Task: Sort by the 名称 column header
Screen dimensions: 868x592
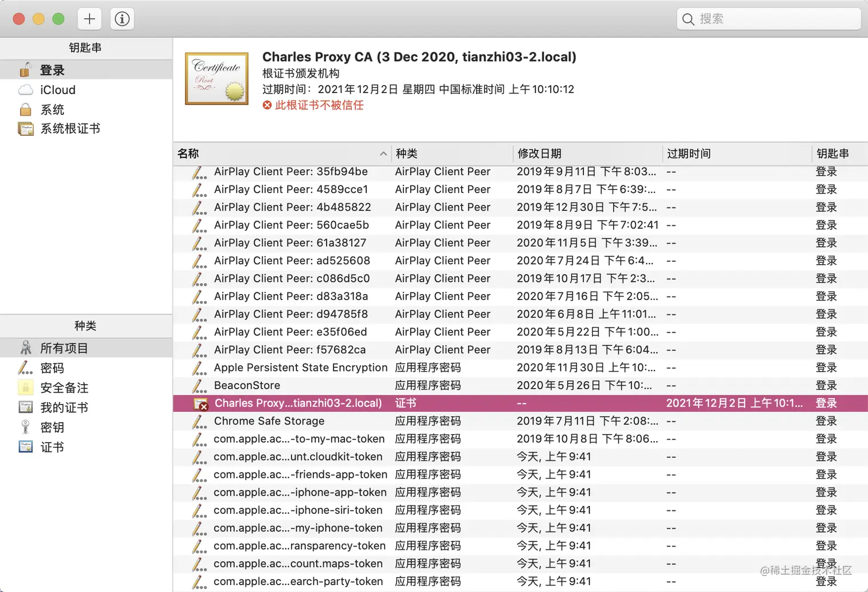Action: click(282, 154)
